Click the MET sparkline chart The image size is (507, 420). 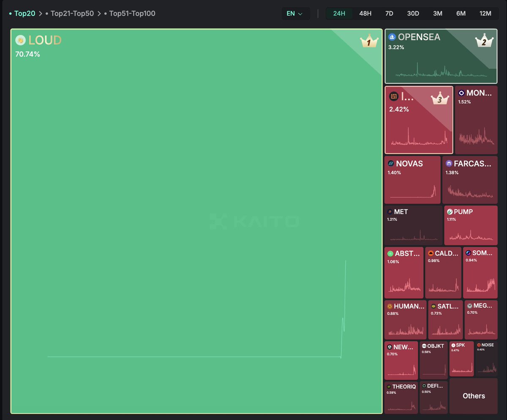tap(413, 236)
